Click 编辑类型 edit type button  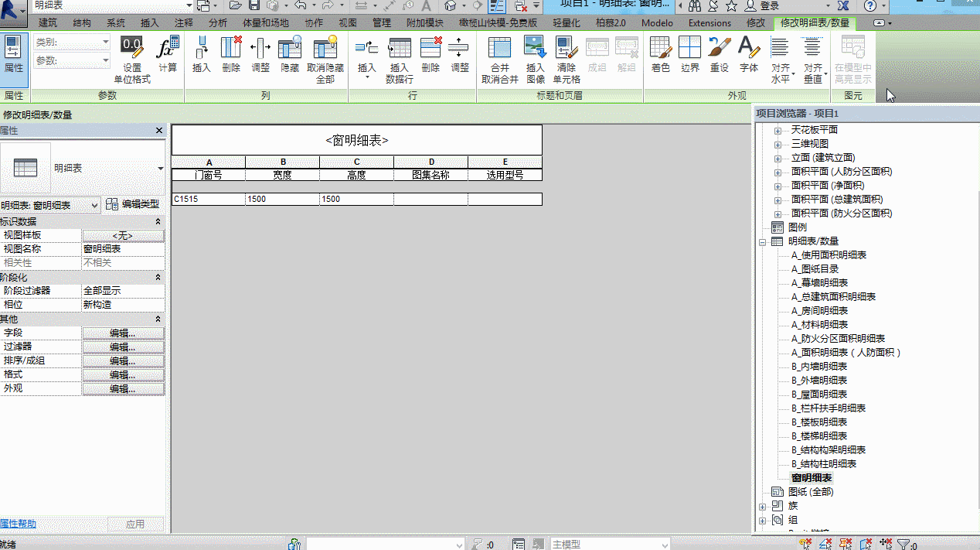[x=133, y=205]
